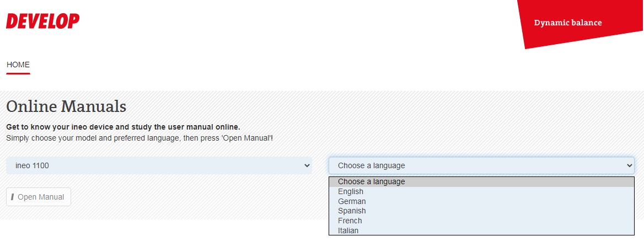This screenshot has width=644, height=252.
Task: Pick French from the dropdown options
Action: coord(350,221)
